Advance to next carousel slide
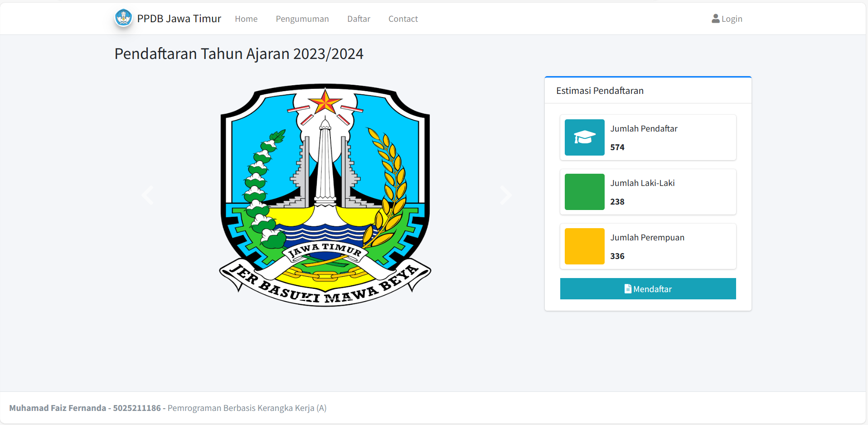This screenshot has height=425, width=868. [x=505, y=195]
